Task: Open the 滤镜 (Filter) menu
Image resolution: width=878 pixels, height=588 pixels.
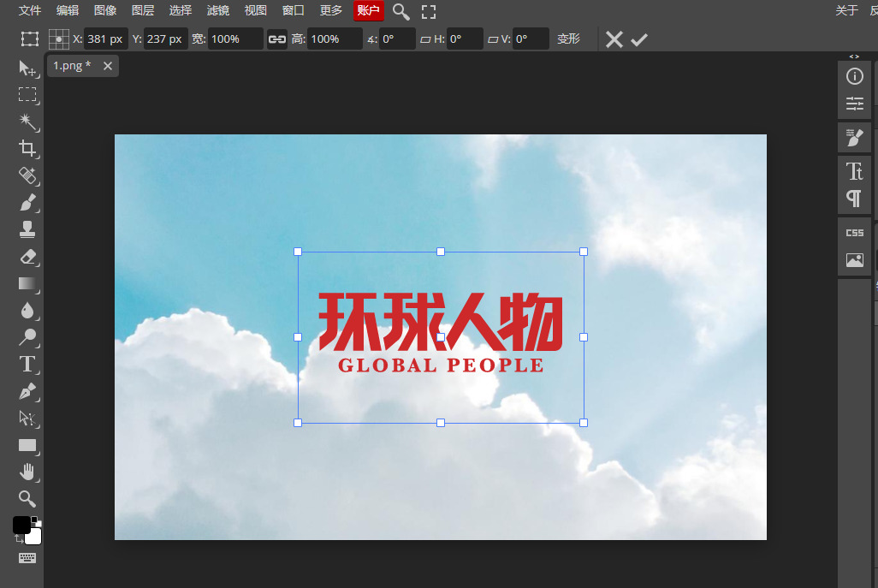Action: coord(218,11)
